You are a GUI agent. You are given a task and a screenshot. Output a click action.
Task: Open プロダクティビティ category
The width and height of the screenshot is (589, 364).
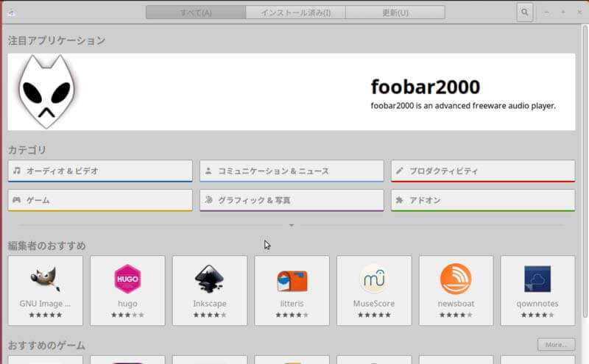point(483,171)
